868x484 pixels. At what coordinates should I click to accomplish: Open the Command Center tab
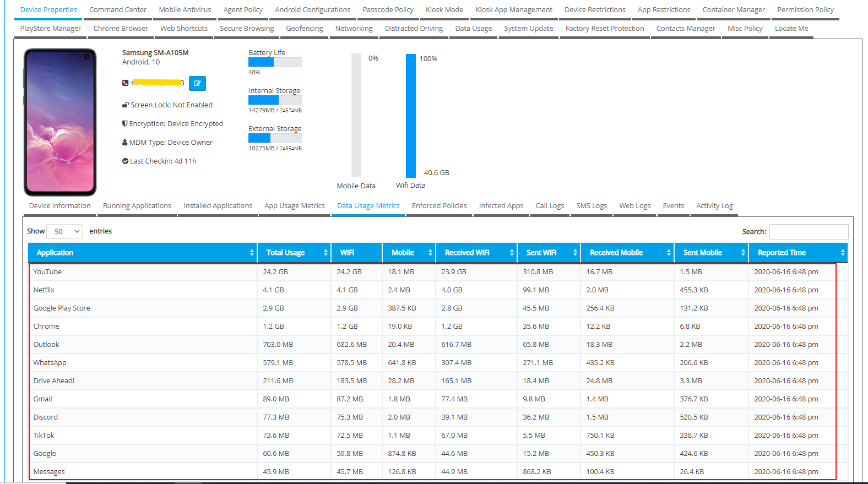point(118,10)
